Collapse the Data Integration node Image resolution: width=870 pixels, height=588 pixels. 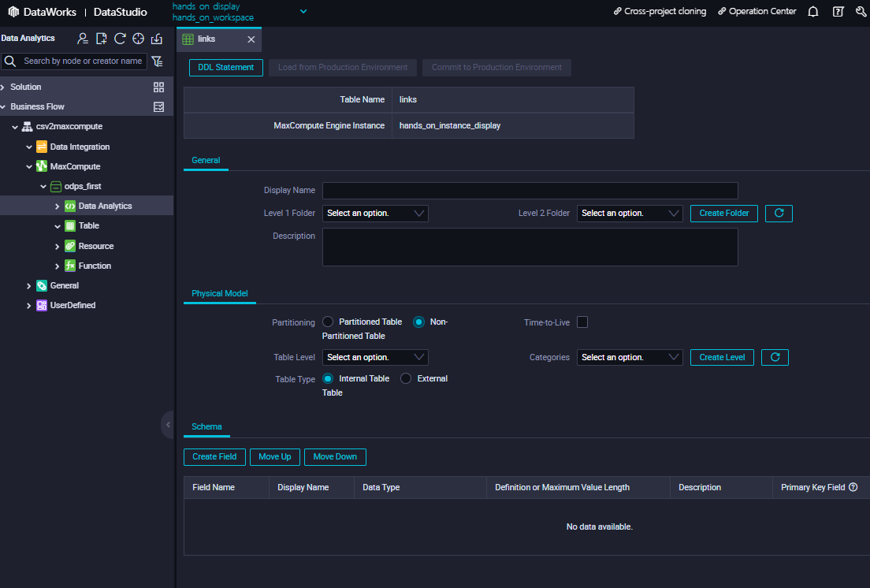coord(29,147)
